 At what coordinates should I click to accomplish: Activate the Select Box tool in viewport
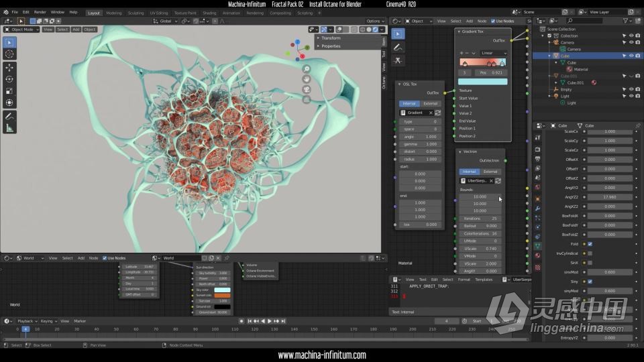[9, 42]
